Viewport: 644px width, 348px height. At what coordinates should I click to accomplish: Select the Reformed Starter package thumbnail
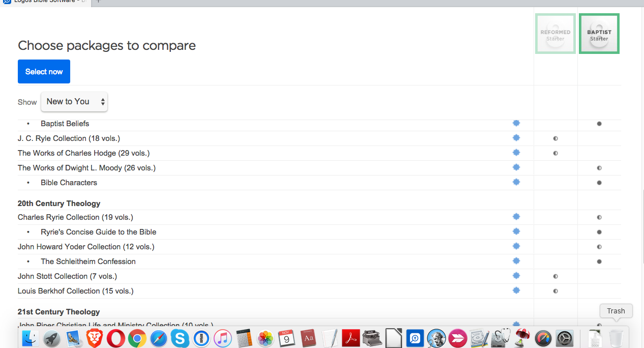tap(555, 34)
